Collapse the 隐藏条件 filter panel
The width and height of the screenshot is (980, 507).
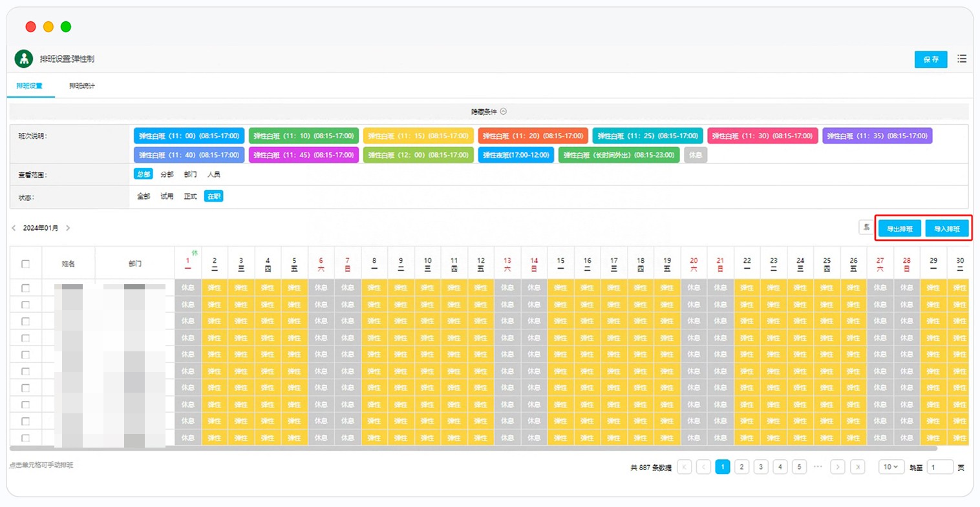(489, 112)
